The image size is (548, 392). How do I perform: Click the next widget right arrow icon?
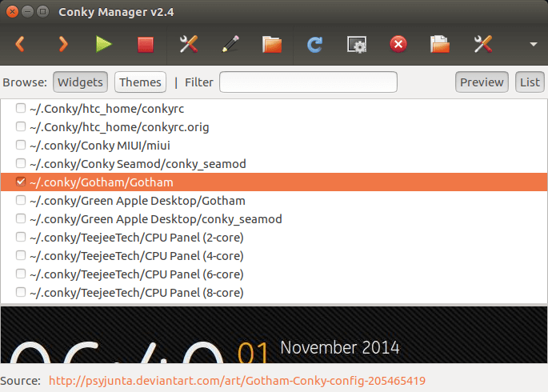coord(62,45)
